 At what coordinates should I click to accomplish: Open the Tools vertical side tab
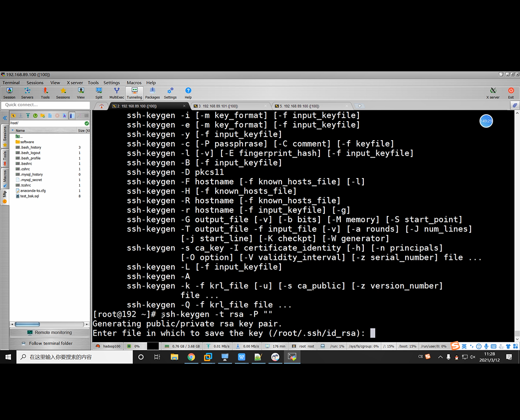pos(5,158)
